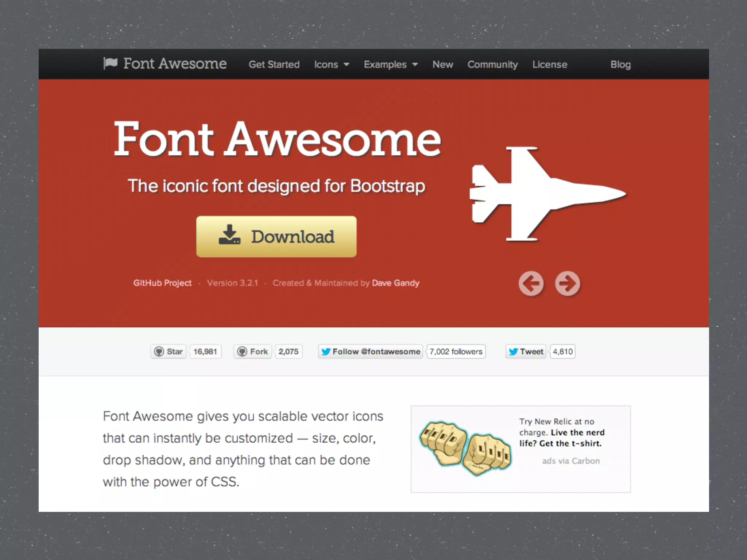Click the left arrow carousel icon
Screen dimensions: 747x560
(x=531, y=283)
